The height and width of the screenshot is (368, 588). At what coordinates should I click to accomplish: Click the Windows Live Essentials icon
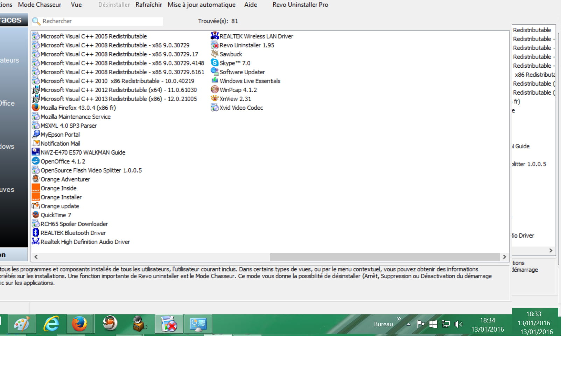click(215, 81)
